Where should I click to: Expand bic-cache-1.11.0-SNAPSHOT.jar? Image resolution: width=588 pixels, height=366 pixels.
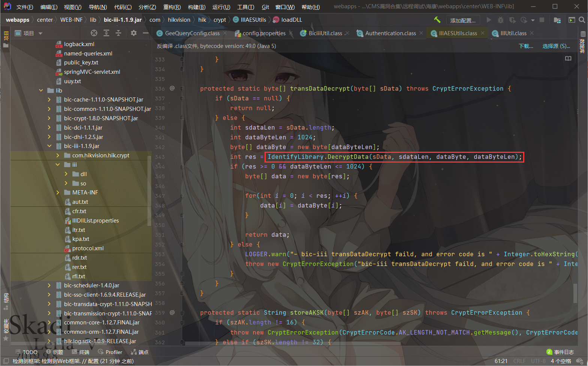(x=49, y=100)
